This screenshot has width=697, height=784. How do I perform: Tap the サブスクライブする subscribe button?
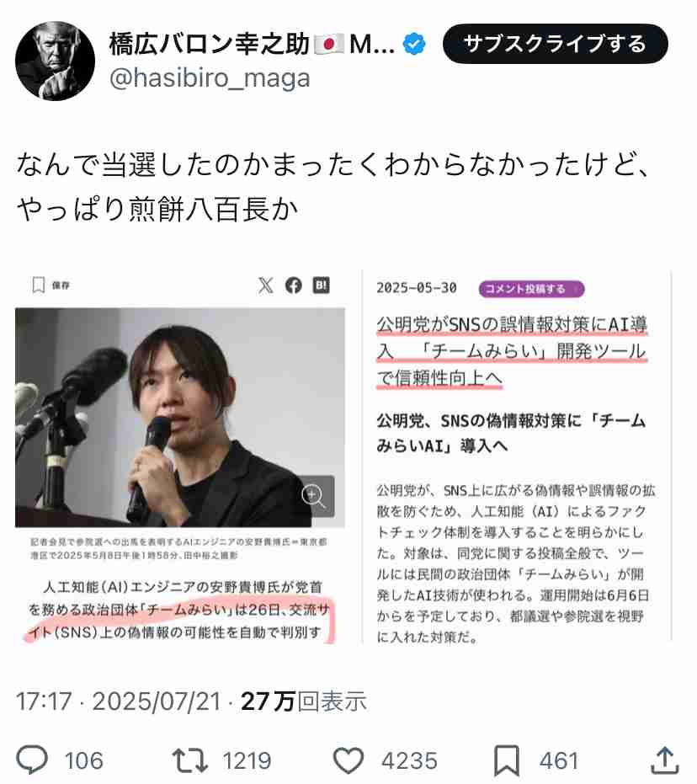[x=555, y=44]
